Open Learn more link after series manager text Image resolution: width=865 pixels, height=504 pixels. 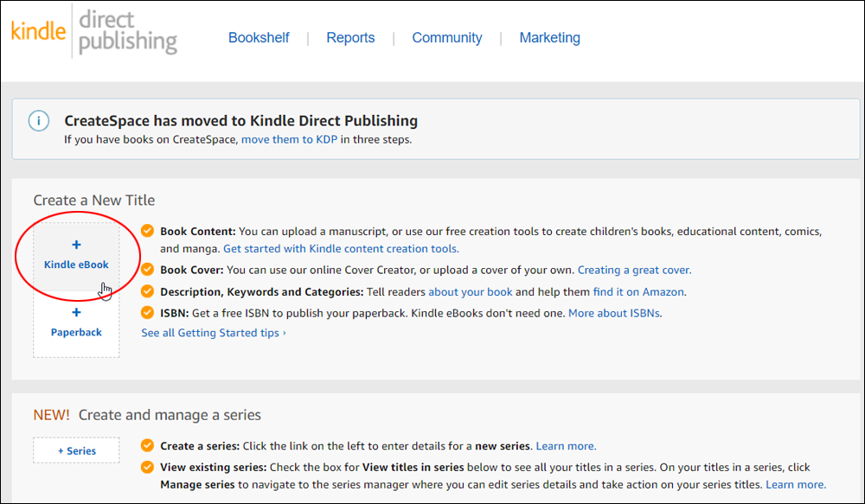[796, 485]
